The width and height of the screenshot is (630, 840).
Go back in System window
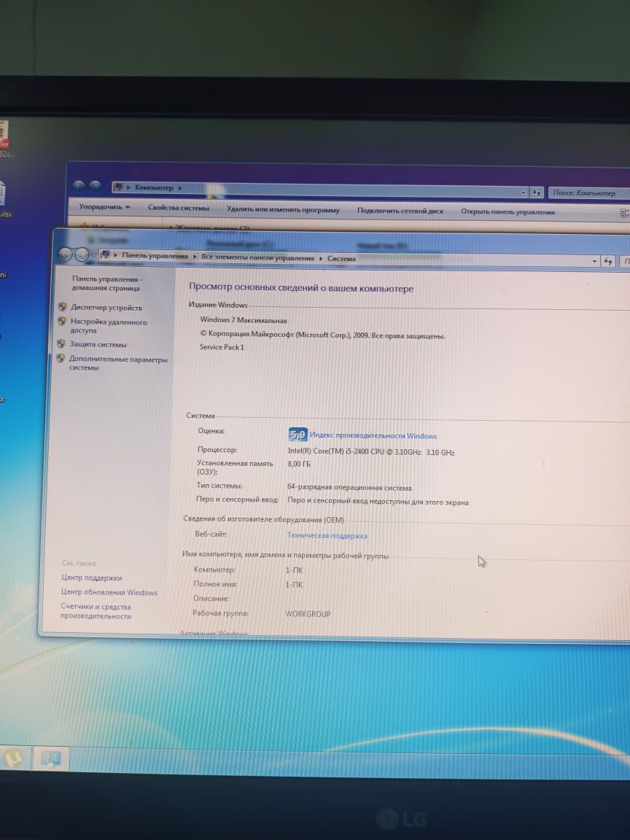coord(65,254)
